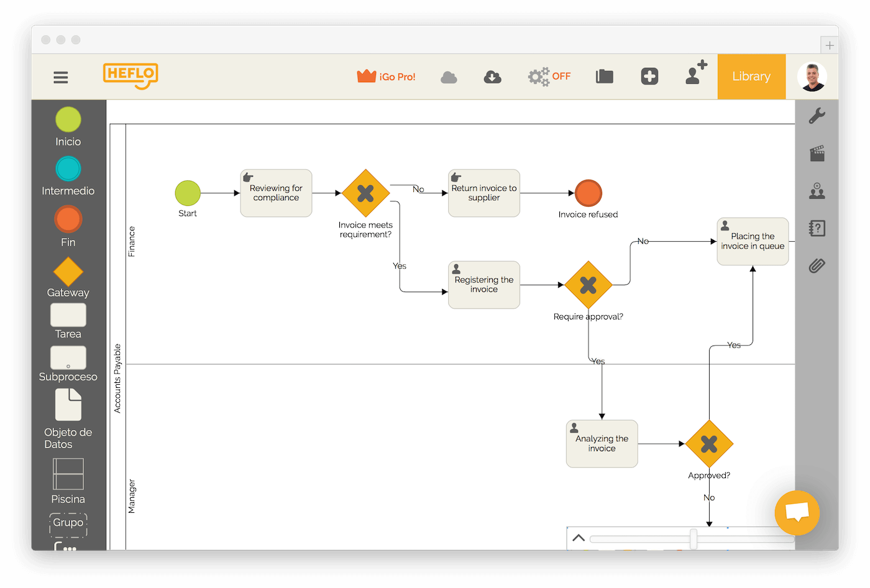The height and width of the screenshot is (588, 870).
Task: Open the Library tab
Action: (751, 76)
